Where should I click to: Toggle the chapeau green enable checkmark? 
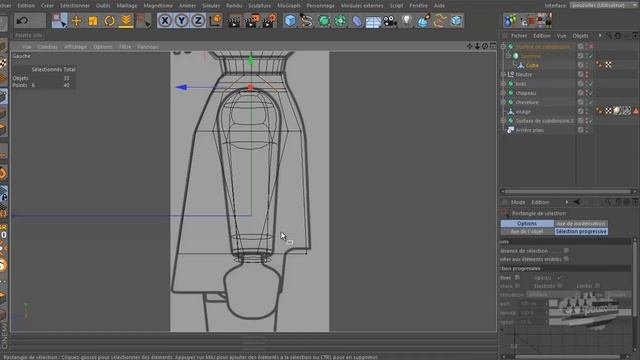pos(591,93)
